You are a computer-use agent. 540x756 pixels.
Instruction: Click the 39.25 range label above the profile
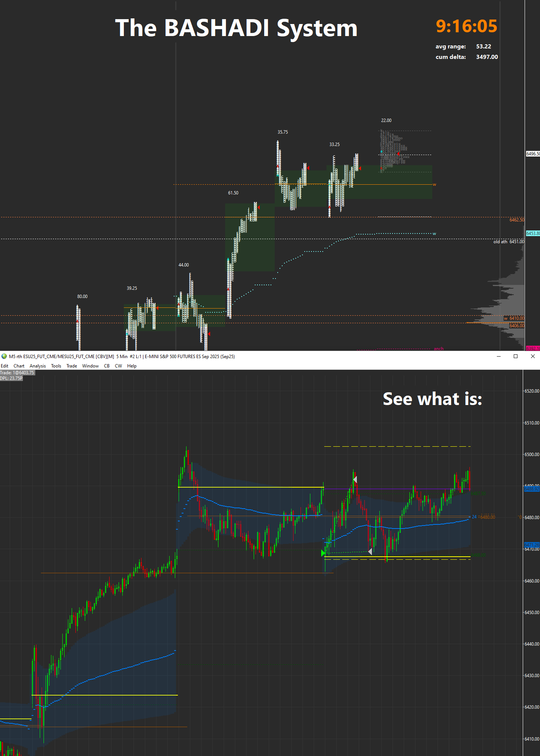(132, 288)
